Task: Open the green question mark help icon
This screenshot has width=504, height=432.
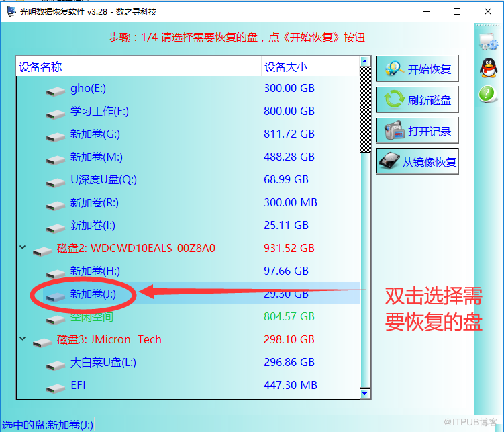Action: [x=487, y=94]
